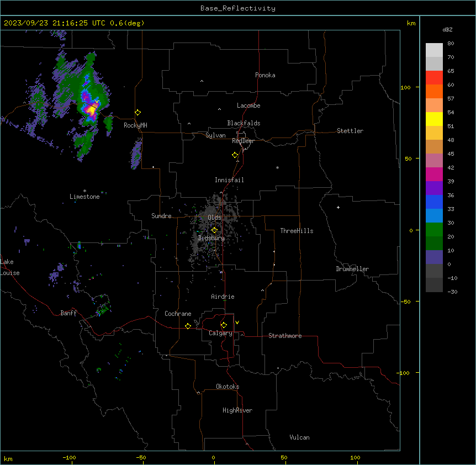Click the yellow diamond marker near Cochrane
The width and height of the screenshot is (476, 465).
pyautogui.click(x=188, y=326)
